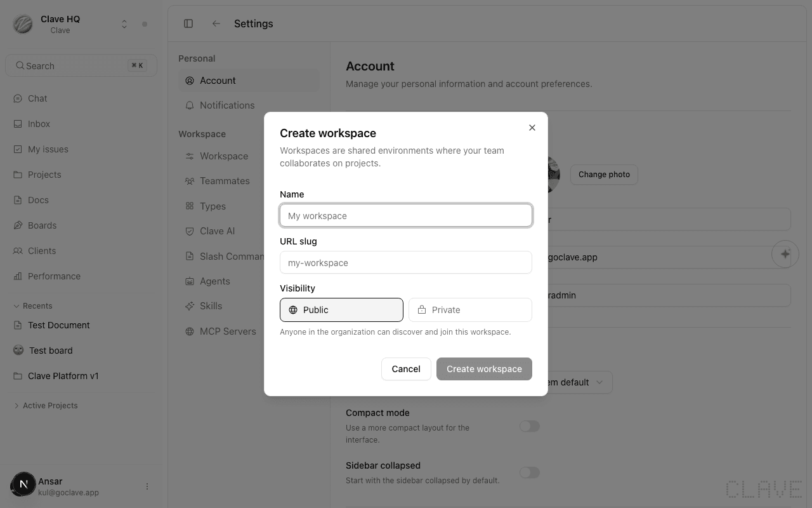Switch to the Notifications settings tab
812x508 pixels.
pyautogui.click(x=227, y=105)
